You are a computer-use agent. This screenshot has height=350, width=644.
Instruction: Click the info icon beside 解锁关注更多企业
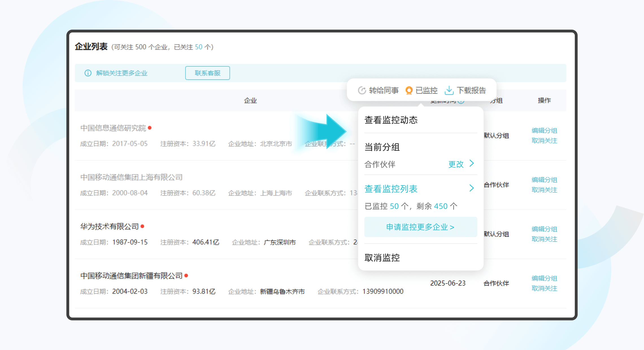[88, 73]
